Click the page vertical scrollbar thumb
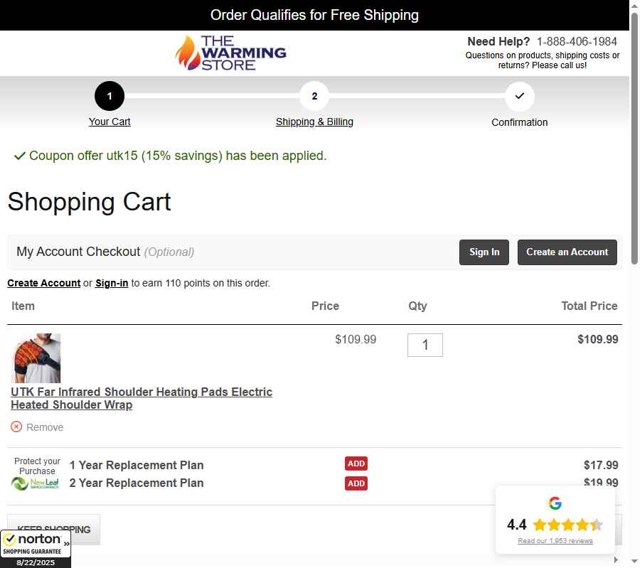This screenshot has height=568, width=640. point(634,139)
